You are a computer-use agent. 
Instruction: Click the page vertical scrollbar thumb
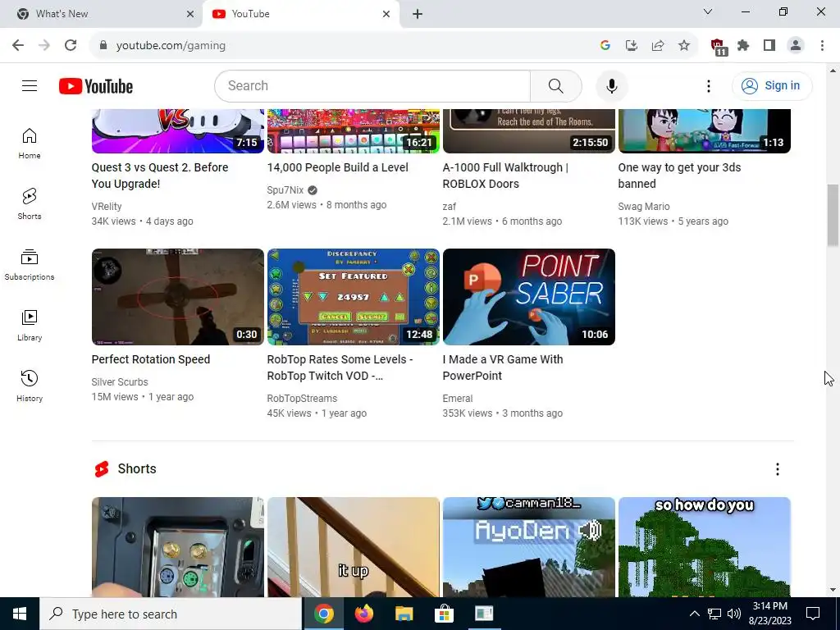click(833, 215)
